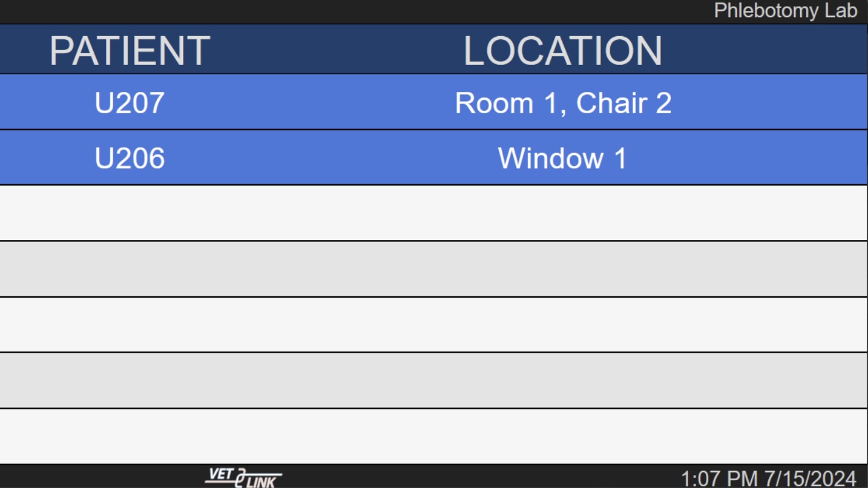Select patient ticket U206
The image size is (868, 488).
coord(130,158)
